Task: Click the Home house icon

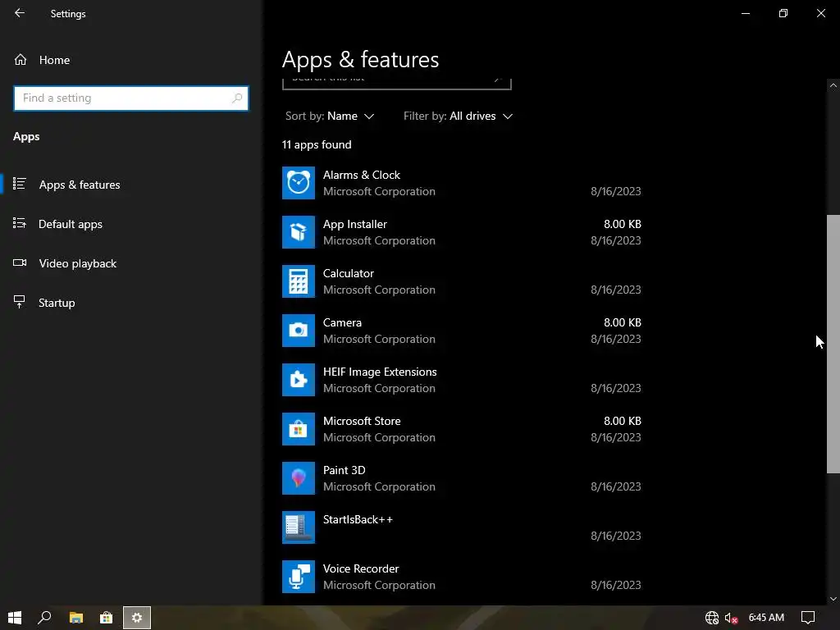Action: (21, 59)
